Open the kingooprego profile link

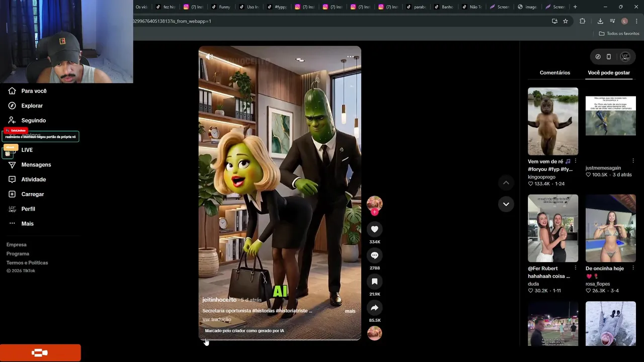tap(541, 177)
